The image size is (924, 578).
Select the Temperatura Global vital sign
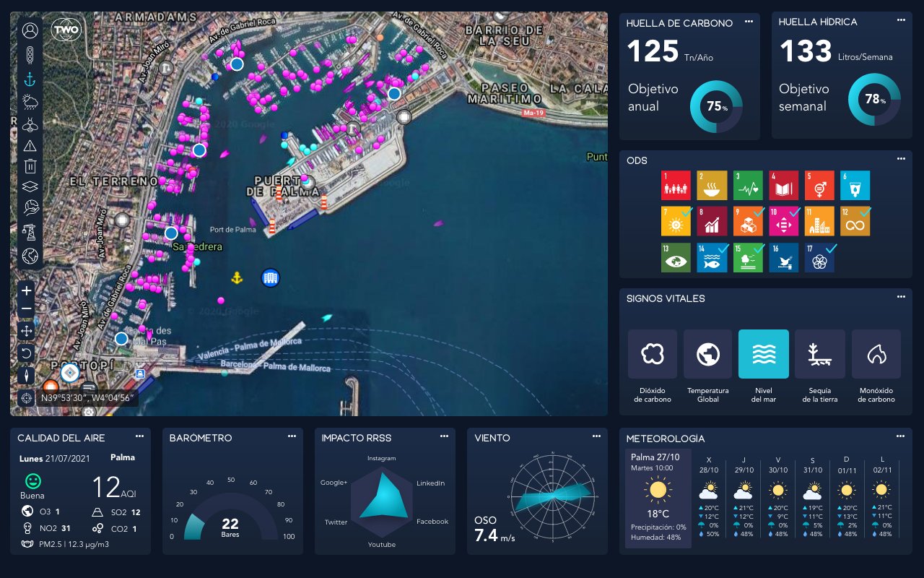point(707,355)
